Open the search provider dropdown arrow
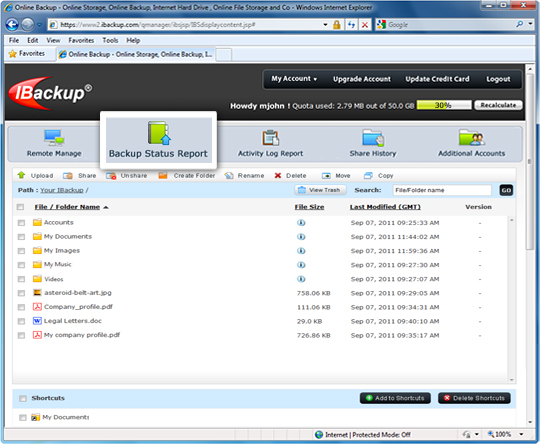This screenshot has width=540, height=444. click(x=530, y=24)
